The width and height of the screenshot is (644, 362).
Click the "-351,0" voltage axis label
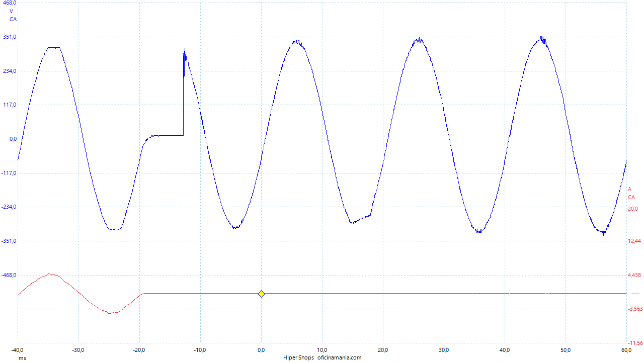coord(10,241)
